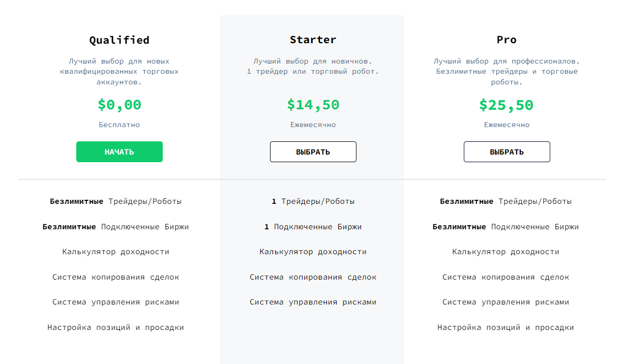Click Бесплатно label under Qualified price

120,125
